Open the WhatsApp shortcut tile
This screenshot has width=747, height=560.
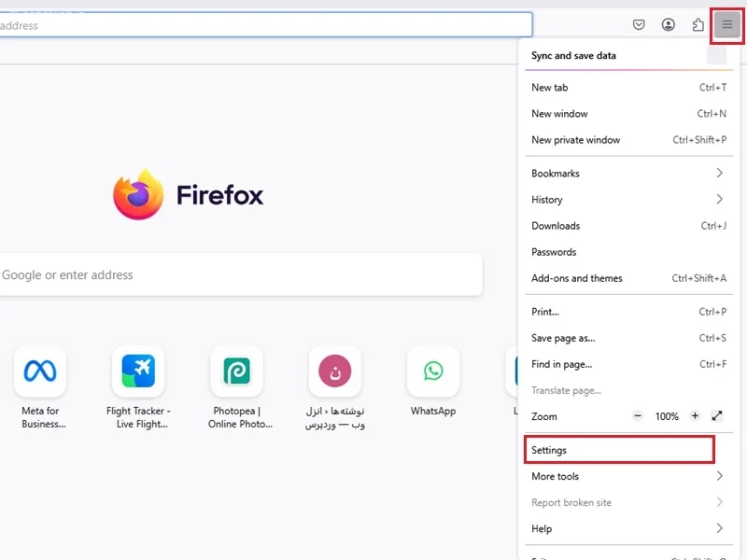pos(432,371)
